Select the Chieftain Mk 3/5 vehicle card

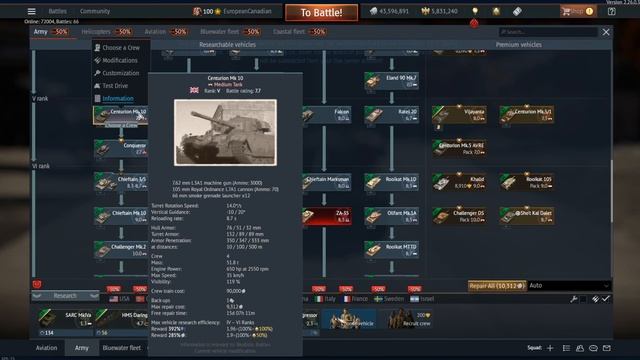click(121, 182)
